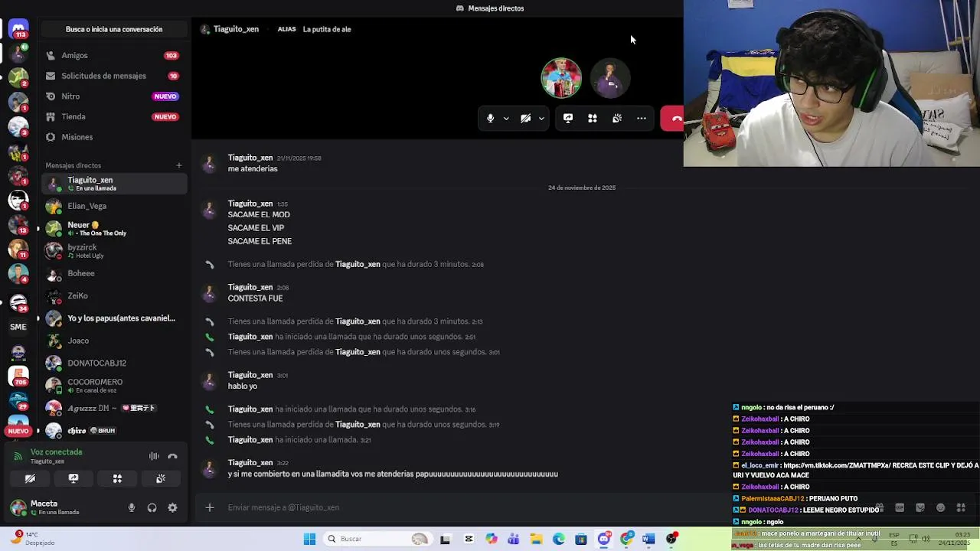The width and height of the screenshot is (980, 551).
Task: Open the soundboard in the call controls
Action: [617, 119]
